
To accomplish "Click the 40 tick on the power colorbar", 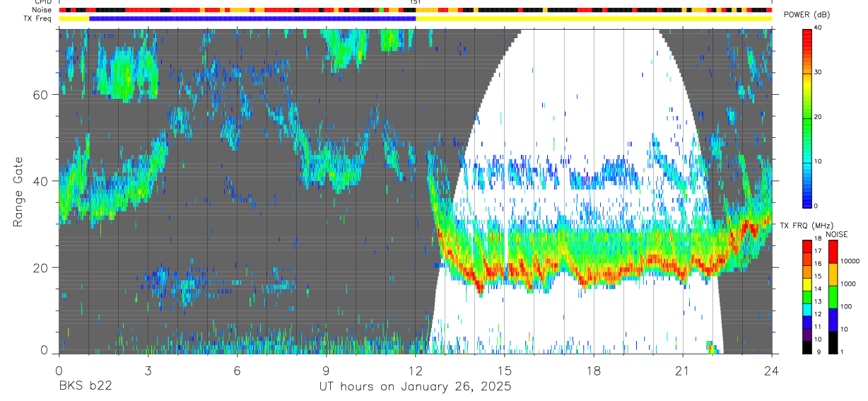I will 816,27.
